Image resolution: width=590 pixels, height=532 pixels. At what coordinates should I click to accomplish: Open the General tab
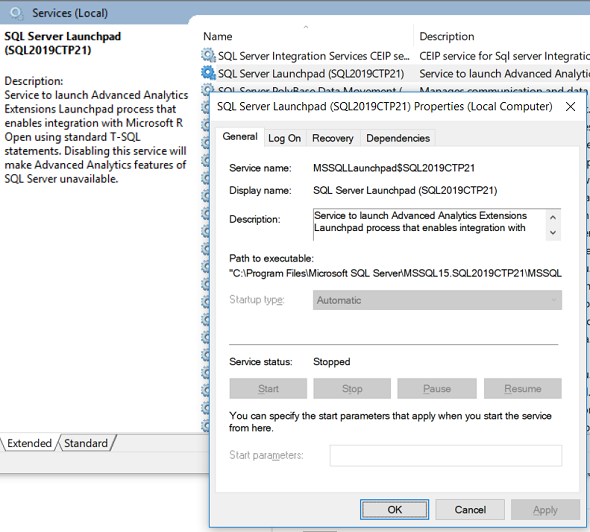(240, 137)
